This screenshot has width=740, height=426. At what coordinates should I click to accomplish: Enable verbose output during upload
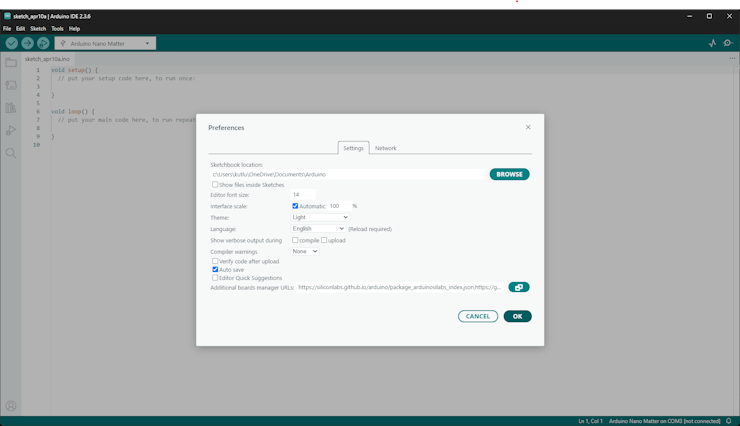(324, 240)
